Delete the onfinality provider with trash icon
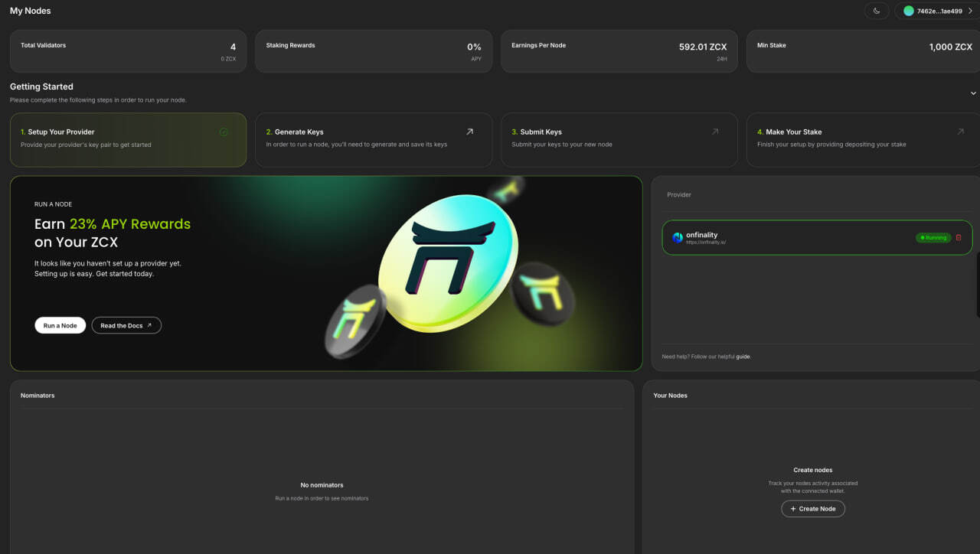 coord(959,237)
